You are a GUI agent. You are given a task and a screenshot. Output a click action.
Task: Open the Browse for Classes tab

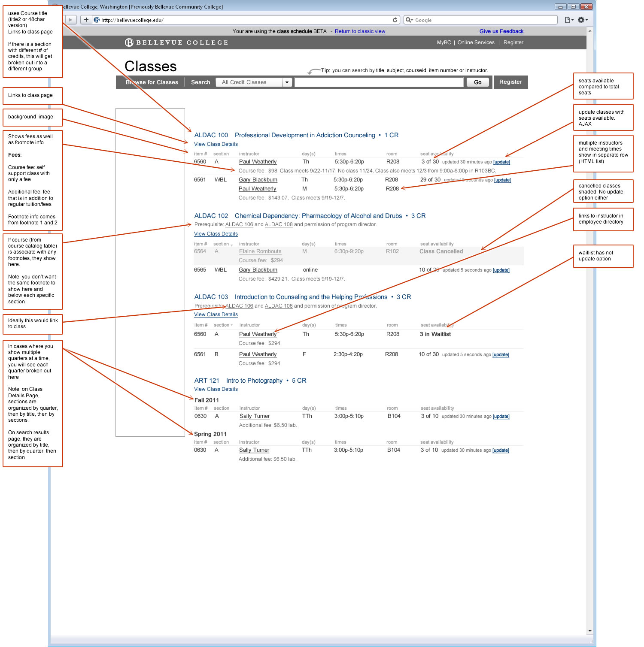(x=152, y=82)
